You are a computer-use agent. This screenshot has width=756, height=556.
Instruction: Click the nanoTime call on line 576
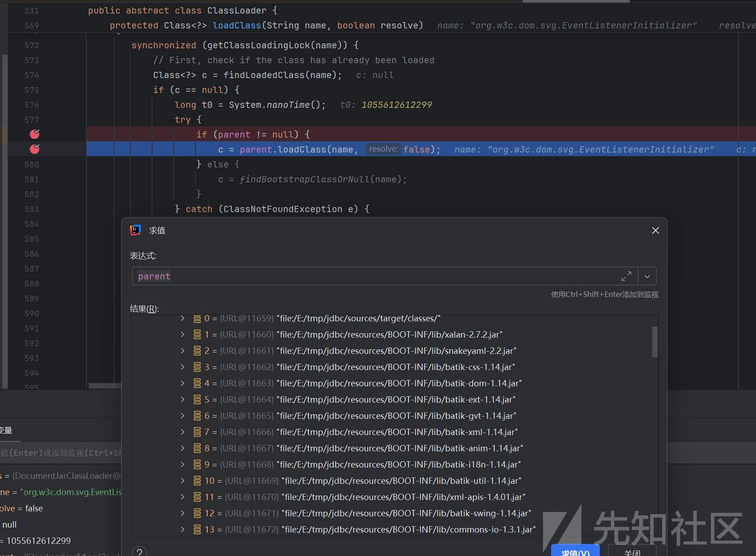pos(288,105)
